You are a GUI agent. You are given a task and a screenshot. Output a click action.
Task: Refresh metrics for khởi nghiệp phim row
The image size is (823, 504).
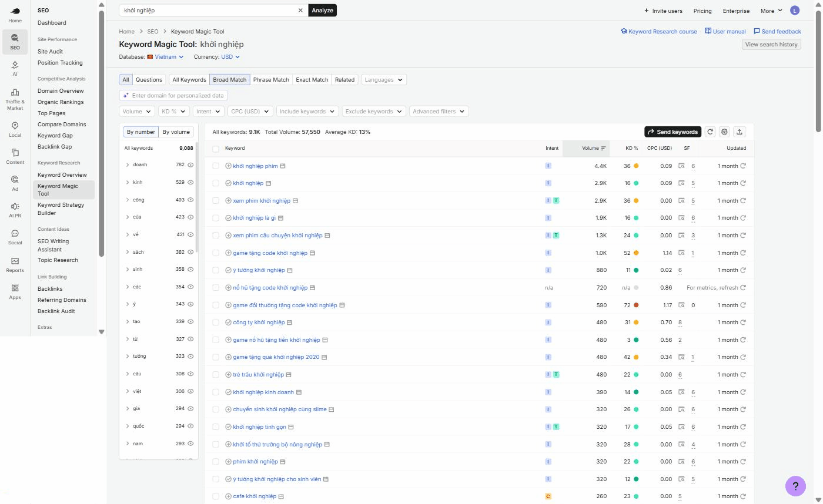[x=743, y=166]
